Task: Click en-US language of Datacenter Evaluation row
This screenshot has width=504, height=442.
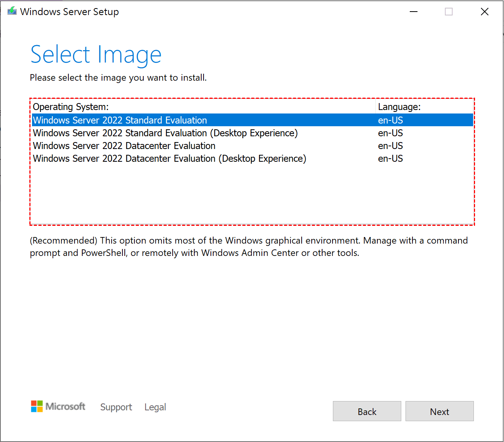Action: coord(390,146)
